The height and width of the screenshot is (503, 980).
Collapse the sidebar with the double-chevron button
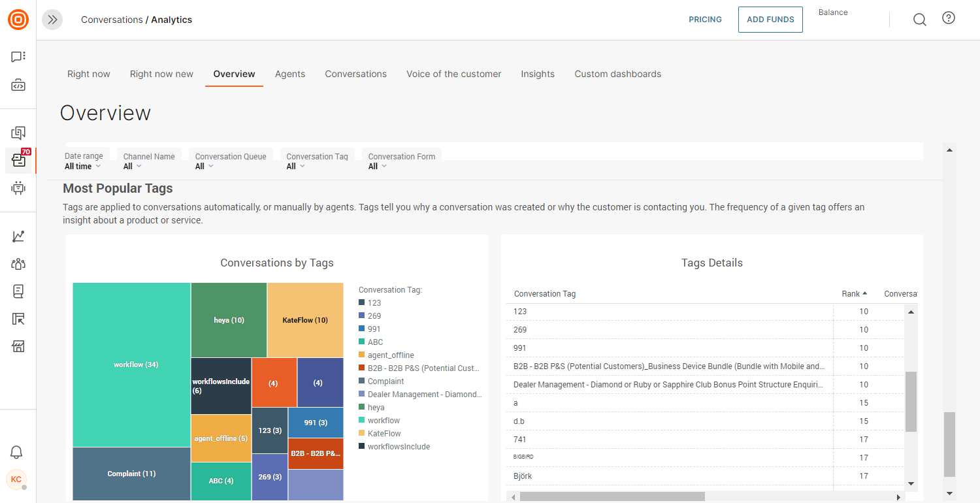click(x=52, y=20)
